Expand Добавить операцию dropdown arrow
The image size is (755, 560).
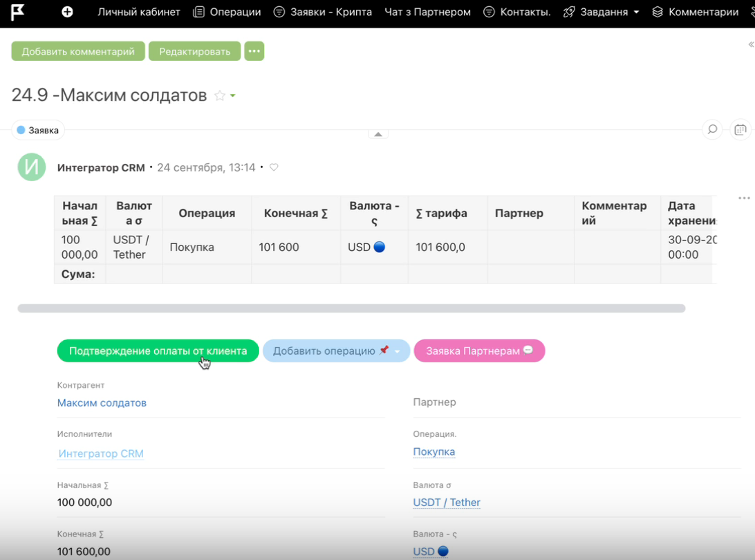(x=398, y=351)
